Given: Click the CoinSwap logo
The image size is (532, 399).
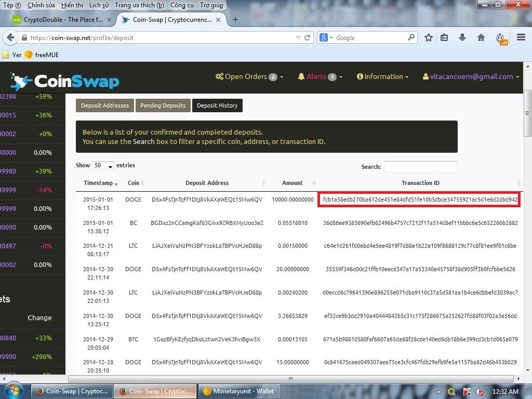Looking at the screenshot, I should tap(65, 82).
